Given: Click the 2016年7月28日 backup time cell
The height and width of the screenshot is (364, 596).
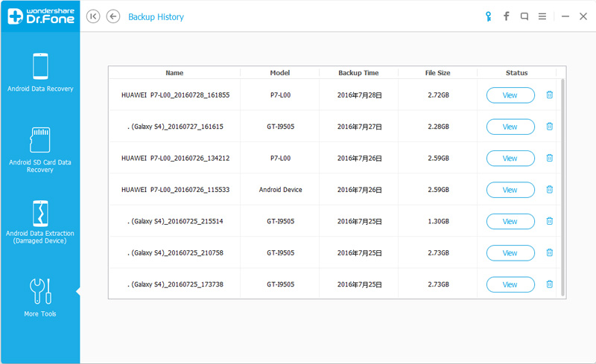Looking at the screenshot, I should pos(360,95).
